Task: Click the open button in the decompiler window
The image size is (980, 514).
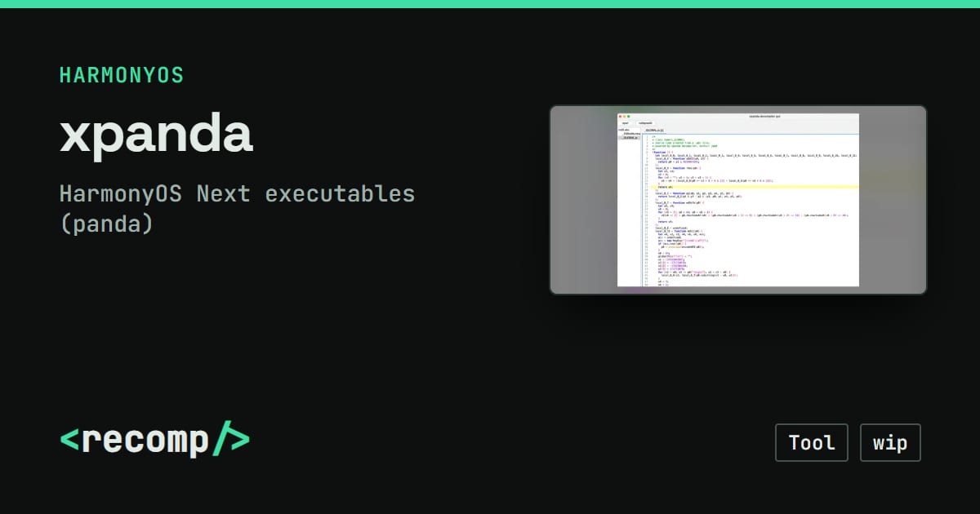Action: (x=626, y=123)
